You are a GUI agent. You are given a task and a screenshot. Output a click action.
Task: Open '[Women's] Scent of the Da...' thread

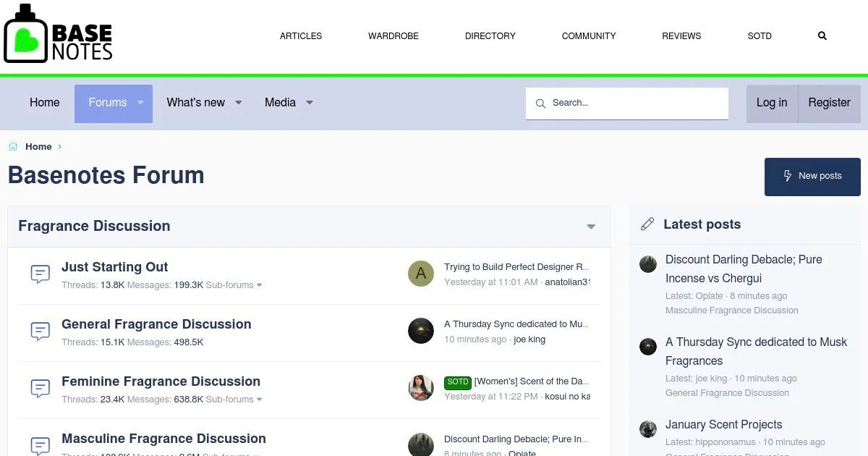532,381
